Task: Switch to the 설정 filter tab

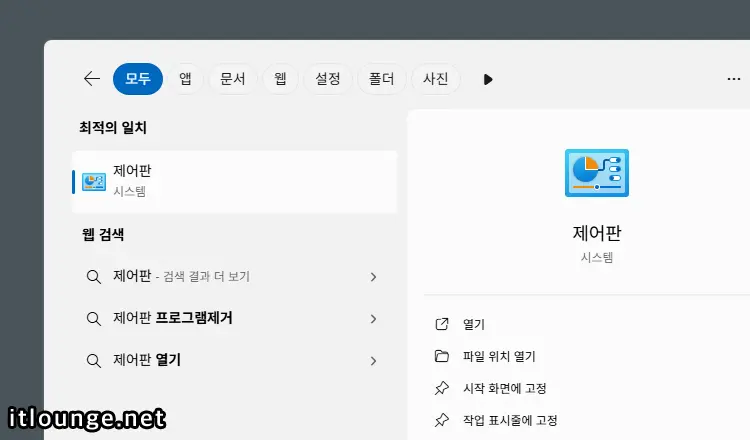Action: coord(328,78)
